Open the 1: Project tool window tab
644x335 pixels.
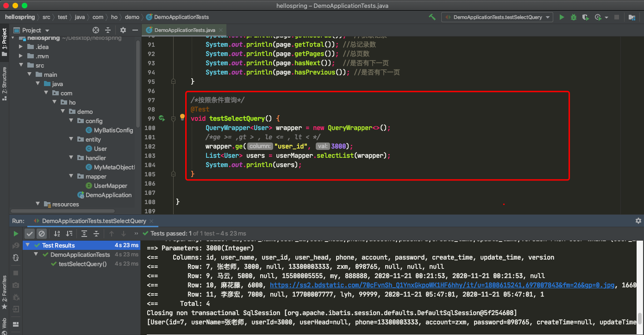[5, 43]
